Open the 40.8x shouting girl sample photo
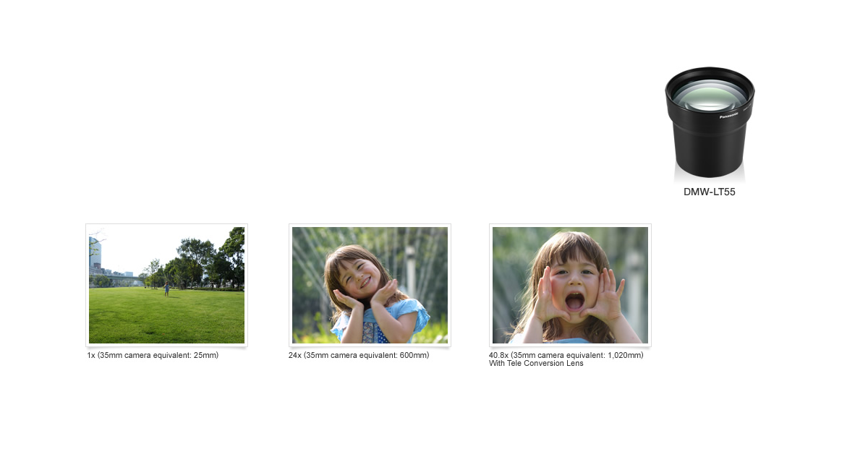The image size is (868, 470). [570, 285]
